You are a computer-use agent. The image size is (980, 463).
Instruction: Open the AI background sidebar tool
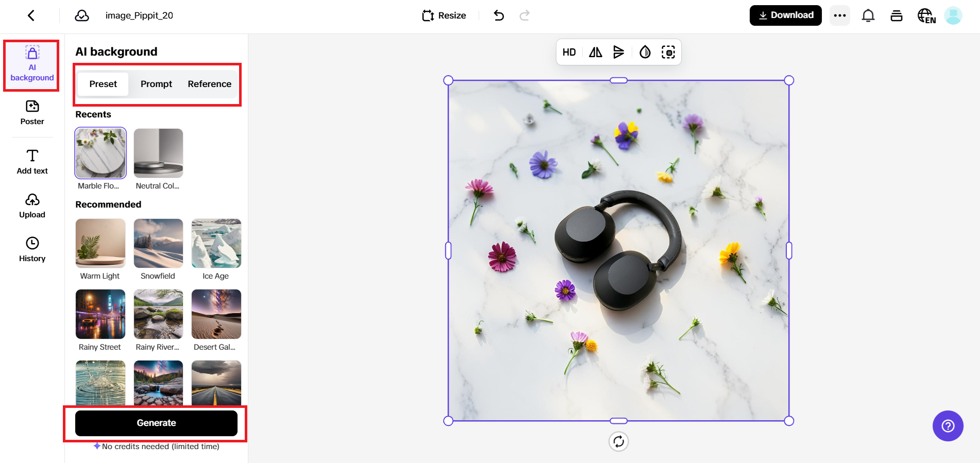click(32, 64)
